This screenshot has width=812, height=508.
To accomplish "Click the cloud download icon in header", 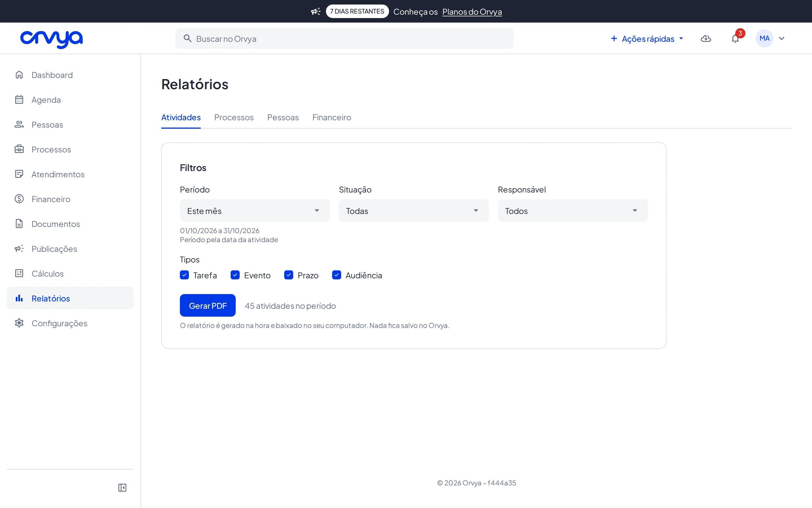I will coord(706,39).
